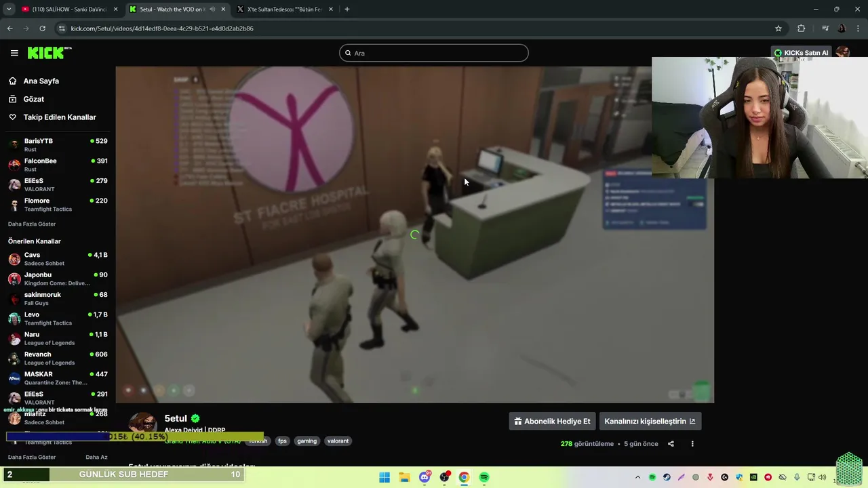The height and width of the screenshot is (488, 868).
Task: Open media controls icon in Chrome
Action: (x=825, y=28)
